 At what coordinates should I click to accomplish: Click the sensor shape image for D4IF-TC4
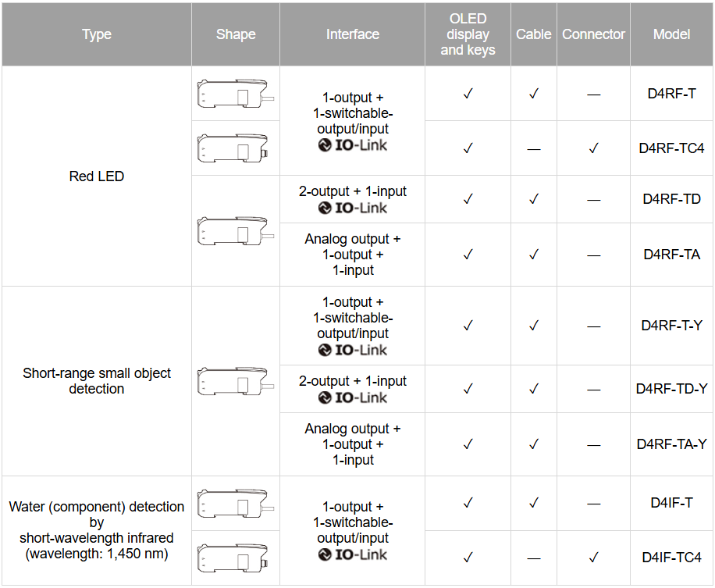(x=235, y=558)
